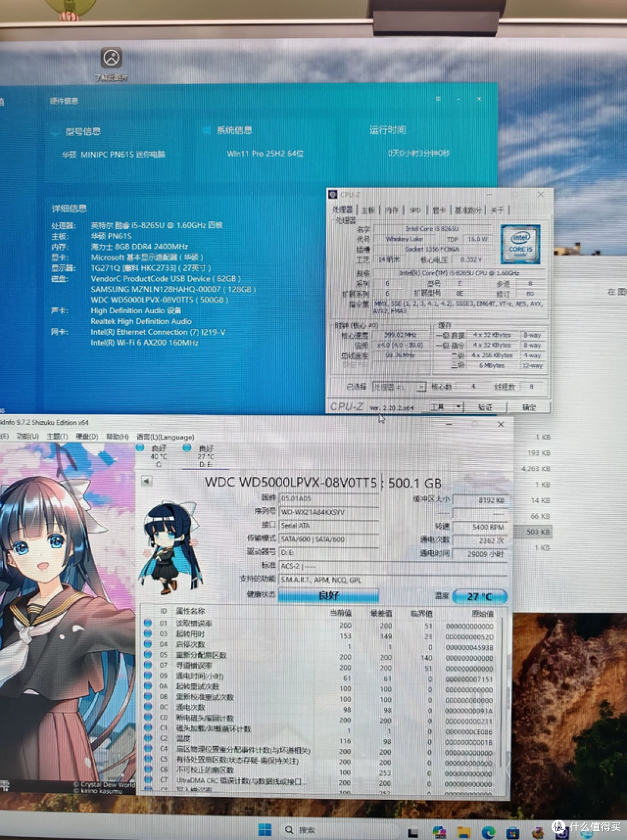Viewport: 627px width, 840px height.
Task: Click the model info section icon
Action: tap(55, 132)
